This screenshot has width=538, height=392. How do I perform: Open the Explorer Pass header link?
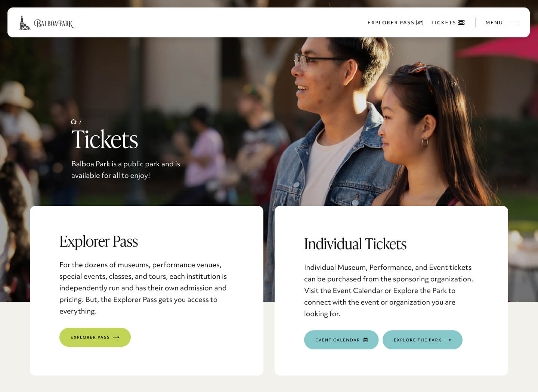tap(395, 22)
